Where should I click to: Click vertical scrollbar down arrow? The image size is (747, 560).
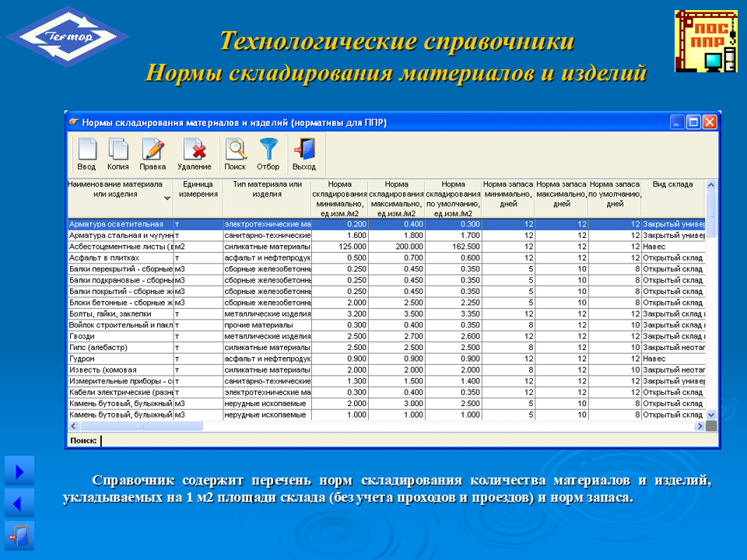[x=710, y=415]
